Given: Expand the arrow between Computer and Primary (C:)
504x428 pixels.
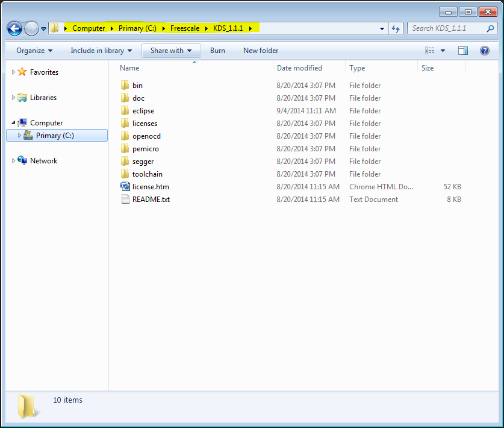Looking at the screenshot, I should pyautogui.click(x=111, y=29).
